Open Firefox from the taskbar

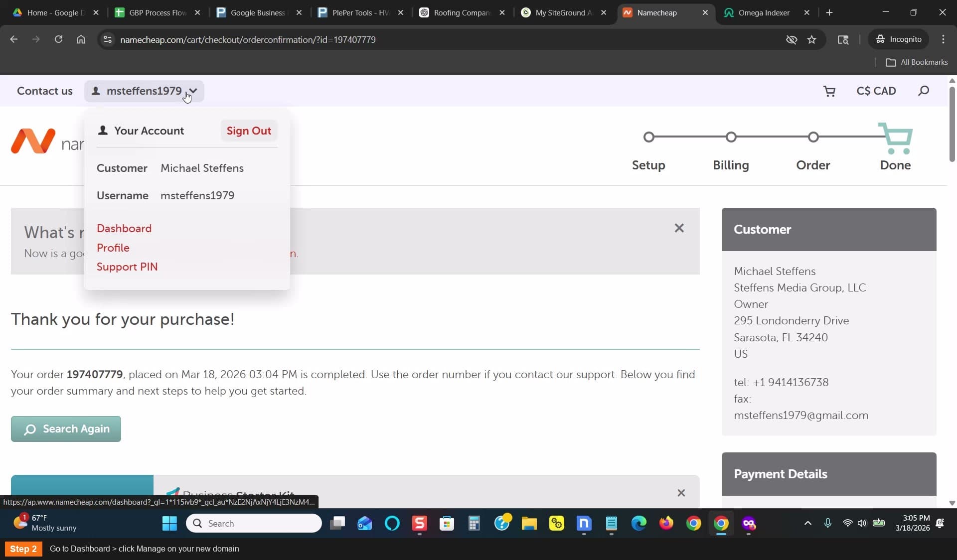666,523
